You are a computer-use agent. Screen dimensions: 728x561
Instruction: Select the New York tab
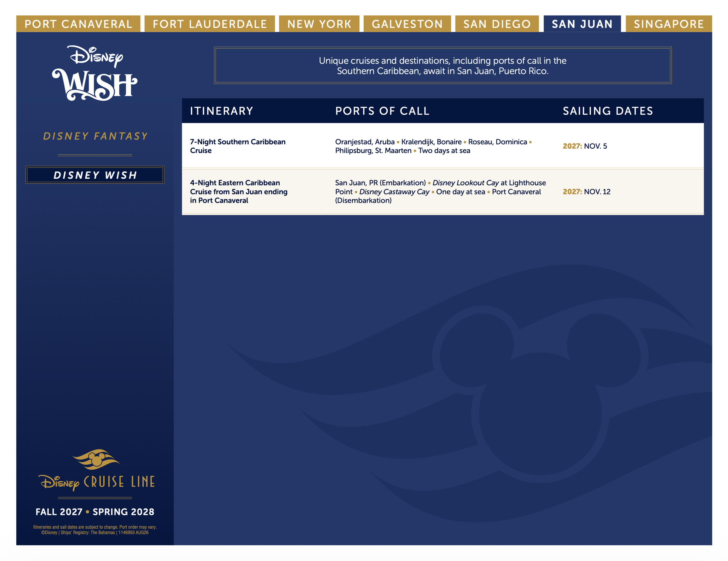pos(319,24)
